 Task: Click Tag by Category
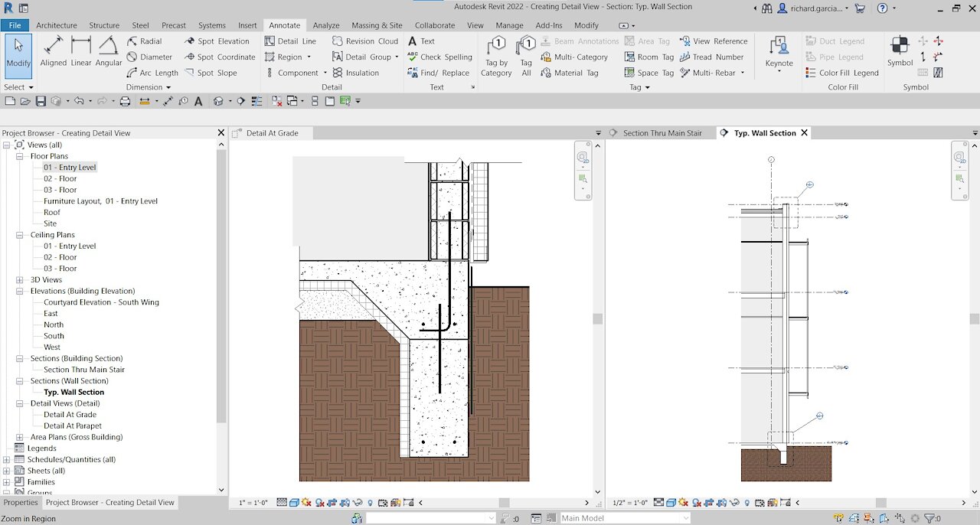click(x=496, y=56)
